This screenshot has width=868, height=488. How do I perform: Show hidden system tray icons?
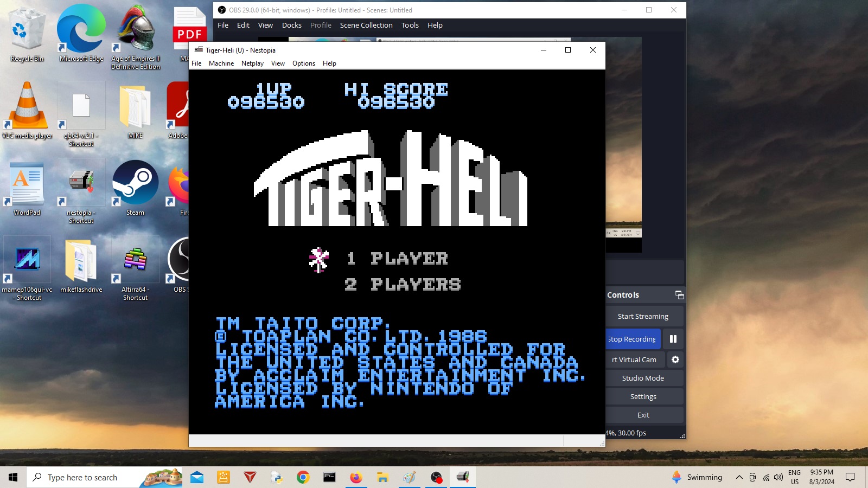pyautogui.click(x=739, y=477)
